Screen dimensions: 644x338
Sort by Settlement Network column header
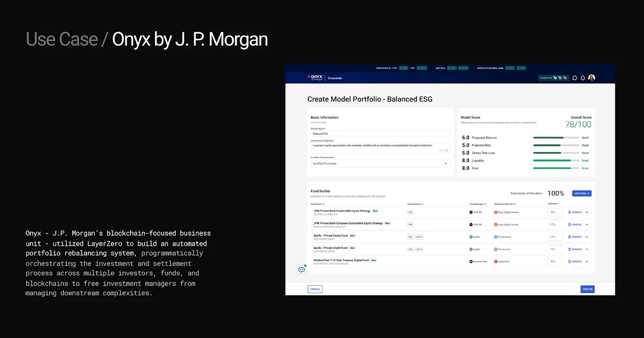tap(504, 204)
